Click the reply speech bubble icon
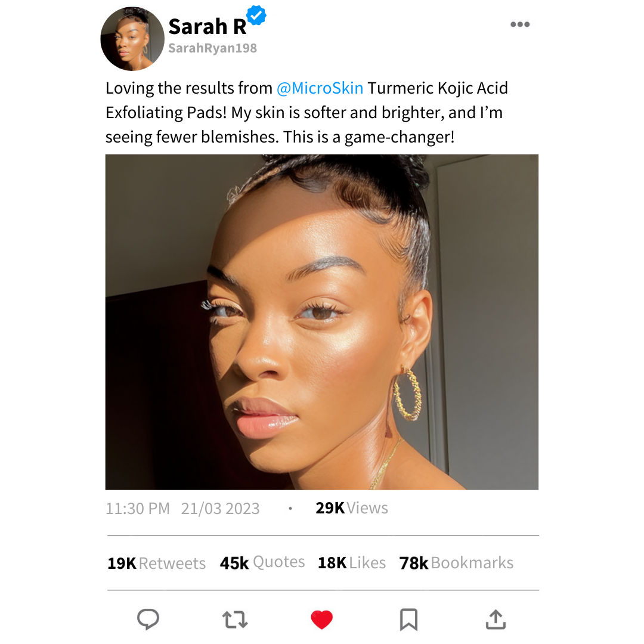The height and width of the screenshot is (644, 644). coord(148,619)
